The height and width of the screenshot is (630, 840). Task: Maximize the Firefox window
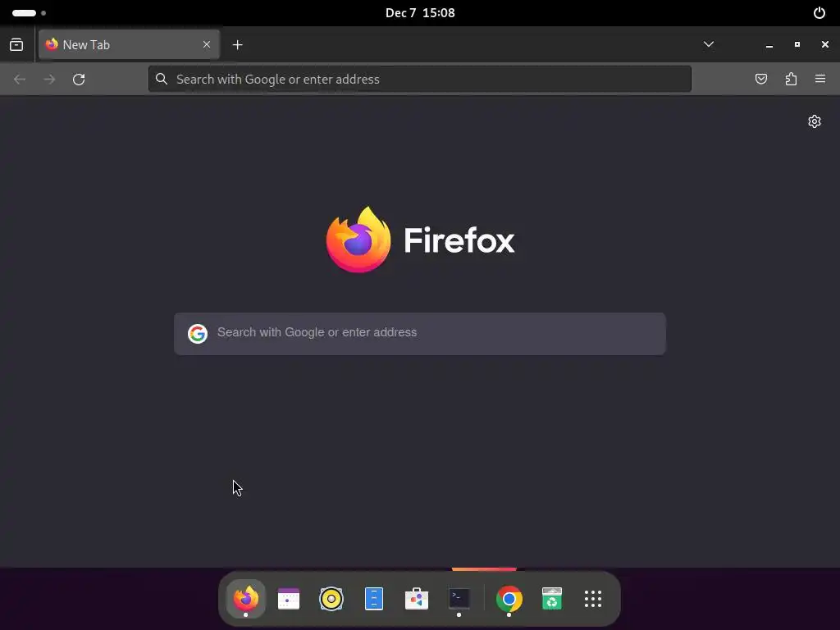point(797,44)
